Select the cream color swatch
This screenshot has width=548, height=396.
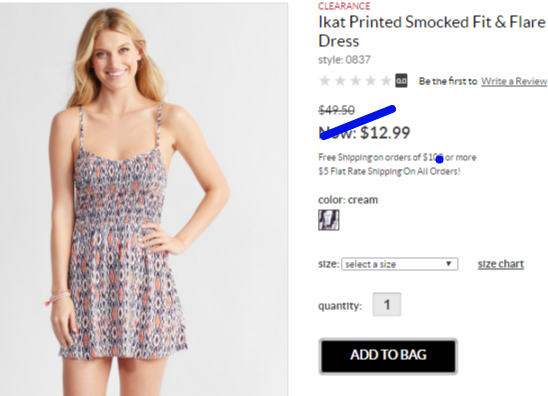(329, 220)
